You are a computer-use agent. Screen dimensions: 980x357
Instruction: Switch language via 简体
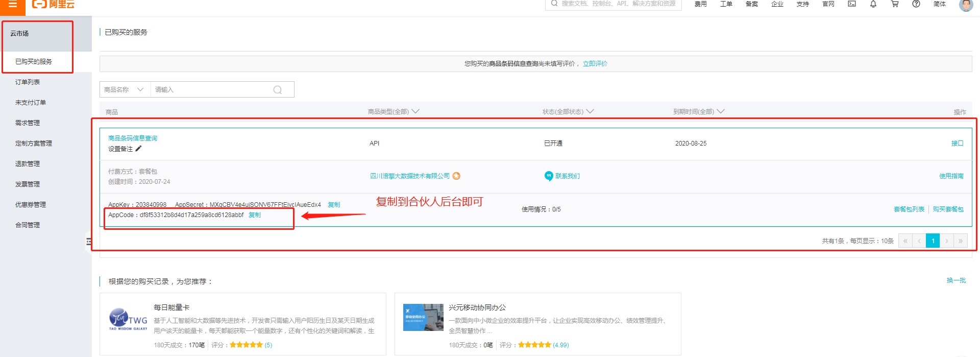coord(940,4)
